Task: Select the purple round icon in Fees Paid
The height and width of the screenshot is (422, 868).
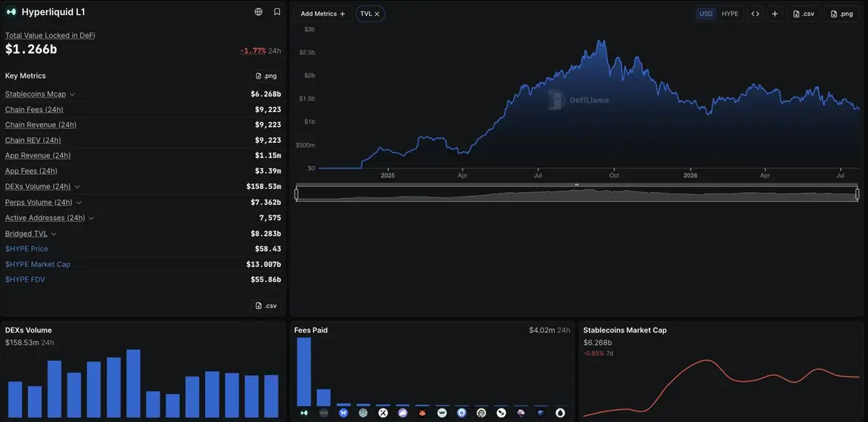Action: click(403, 413)
